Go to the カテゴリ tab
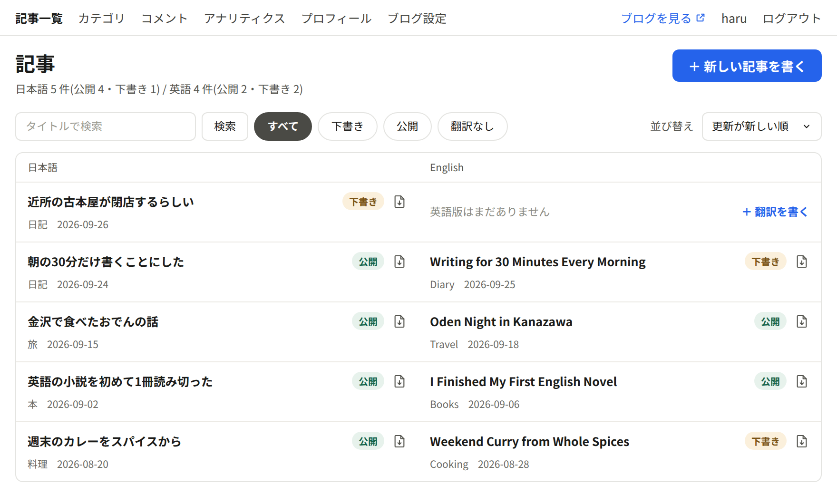This screenshot has width=837, height=504. coord(102,19)
